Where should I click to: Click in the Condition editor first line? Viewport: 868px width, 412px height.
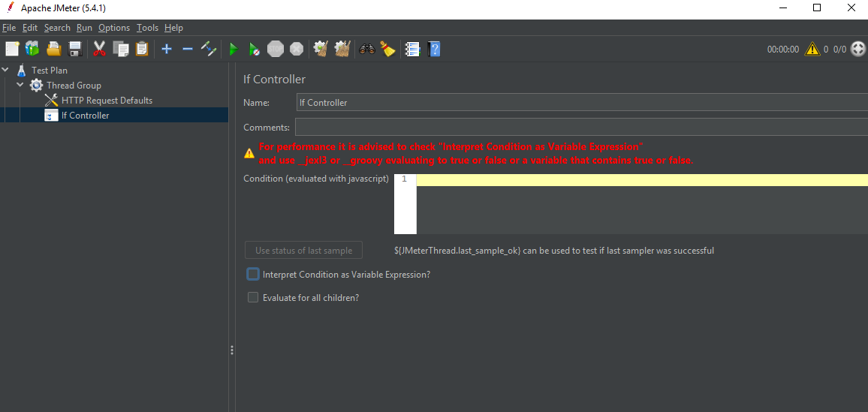click(642, 179)
